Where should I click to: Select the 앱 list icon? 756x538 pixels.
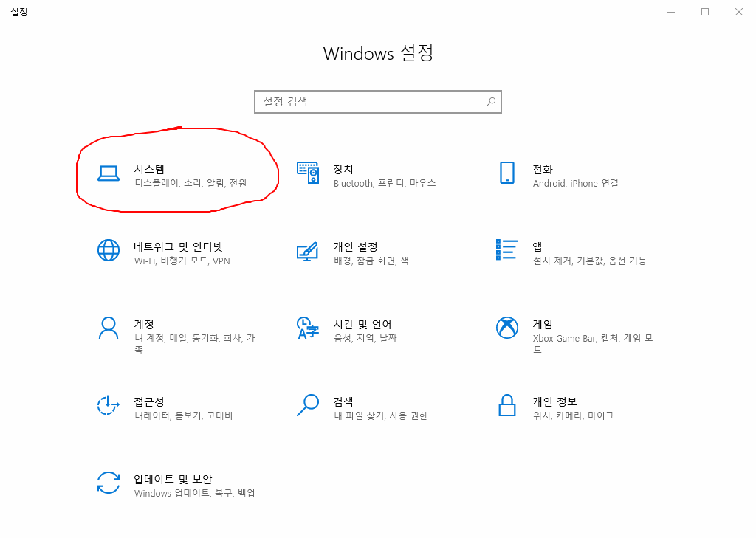[x=506, y=249]
